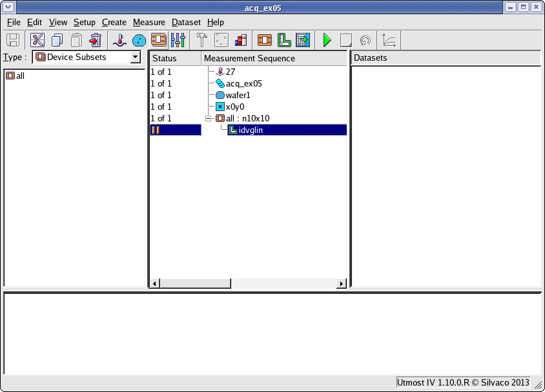This screenshot has height=392, width=545.
Task: Open the Edit menu
Action: (34, 22)
